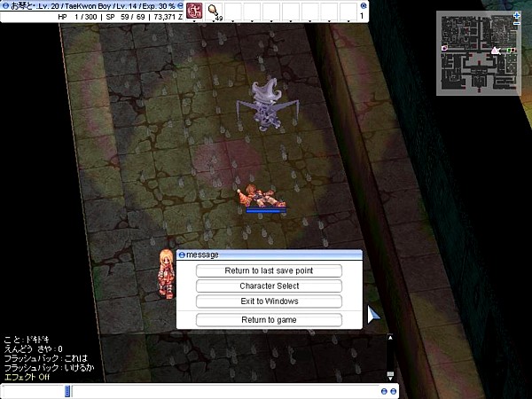Click round icon left of character name
Image resolution: width=532 pixels, height=399 pixels.
(5, 6)
